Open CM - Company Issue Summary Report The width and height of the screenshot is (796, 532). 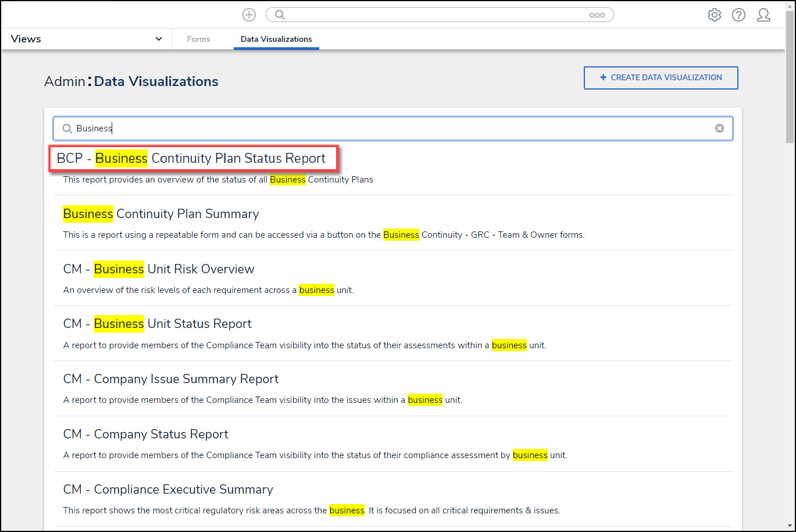(x=171, y=379)
